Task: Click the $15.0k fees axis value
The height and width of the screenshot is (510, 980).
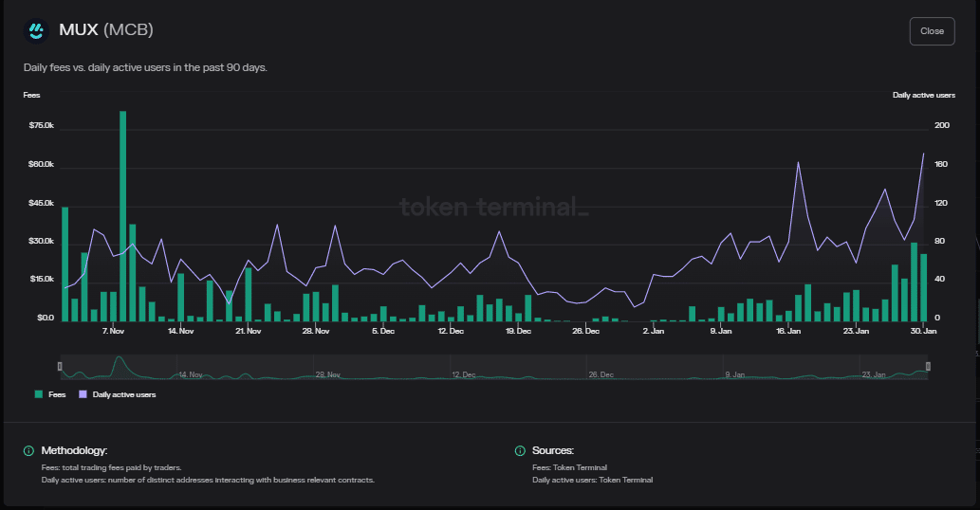Action: pos(41,279)
